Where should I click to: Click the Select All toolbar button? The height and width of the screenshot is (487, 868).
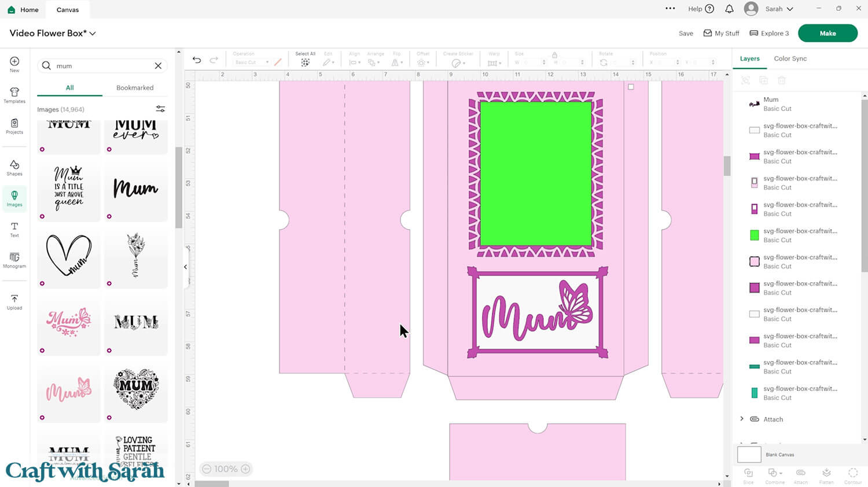point(305,60)
